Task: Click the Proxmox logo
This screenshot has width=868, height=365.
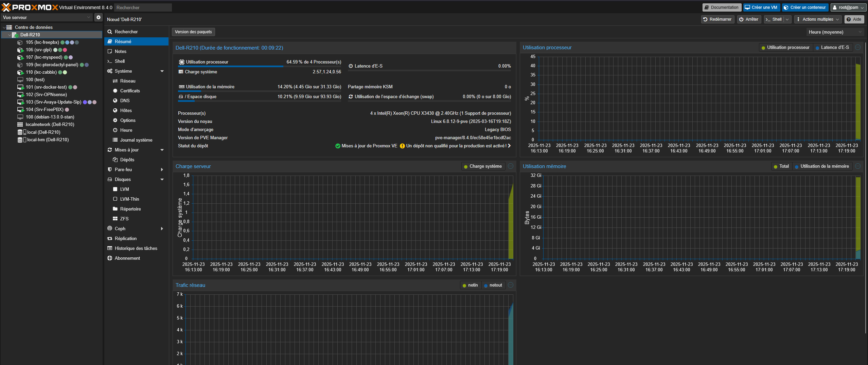Action: point(30,7)
